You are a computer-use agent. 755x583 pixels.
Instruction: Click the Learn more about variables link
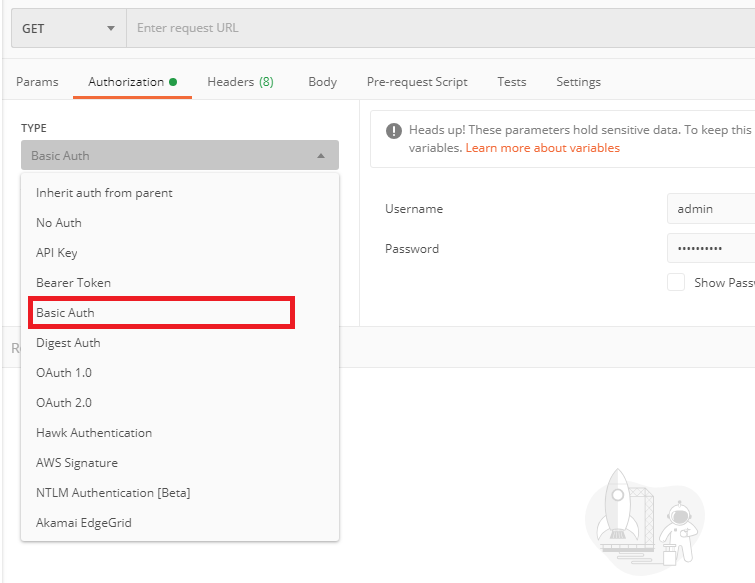(542, 148)
